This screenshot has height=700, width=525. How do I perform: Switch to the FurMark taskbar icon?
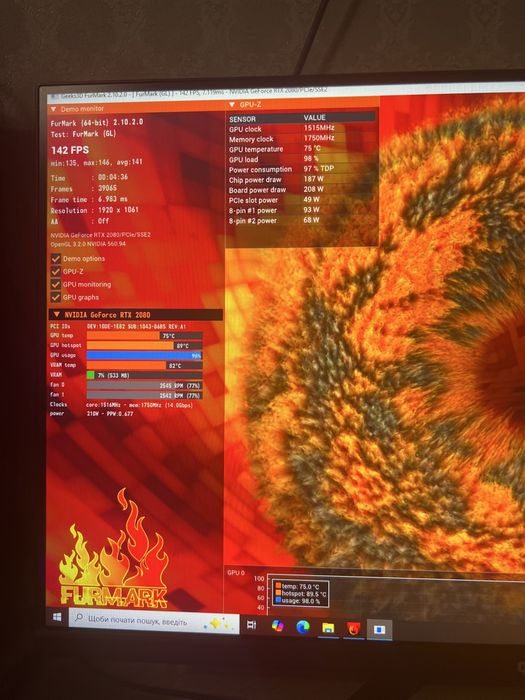pyautogui.click(x=354, y=629)
